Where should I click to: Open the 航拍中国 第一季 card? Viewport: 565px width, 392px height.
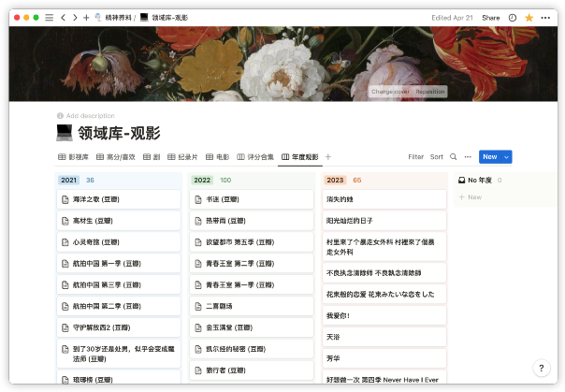[119, 264]
